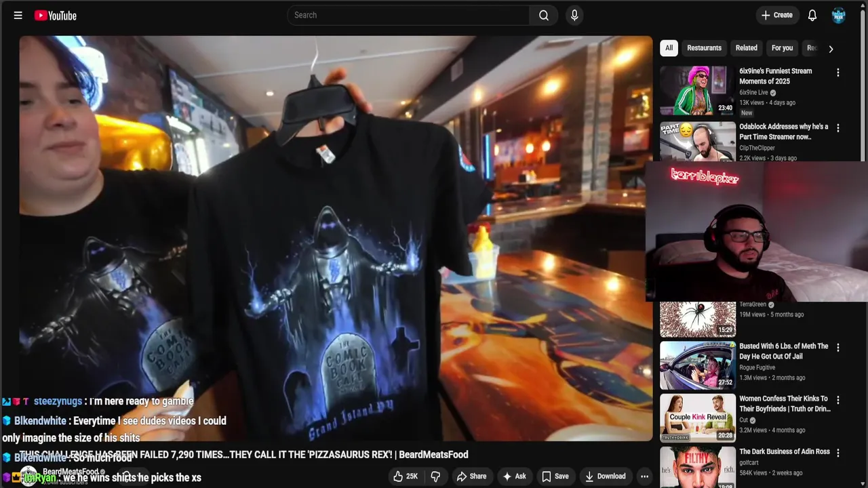
Task: Select the Related filter chip
Action: point(746,48)
